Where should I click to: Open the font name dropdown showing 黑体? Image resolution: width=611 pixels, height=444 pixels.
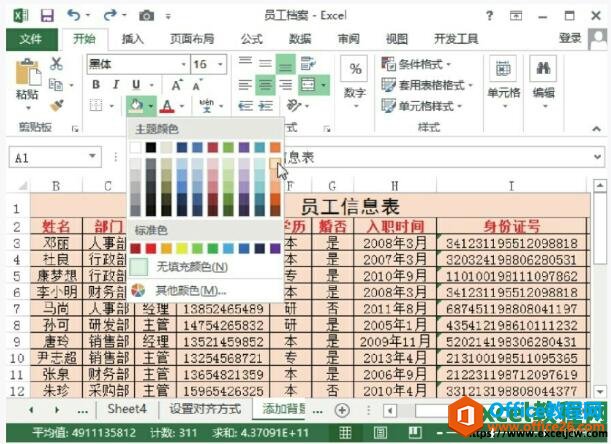(x=184, y=64)
